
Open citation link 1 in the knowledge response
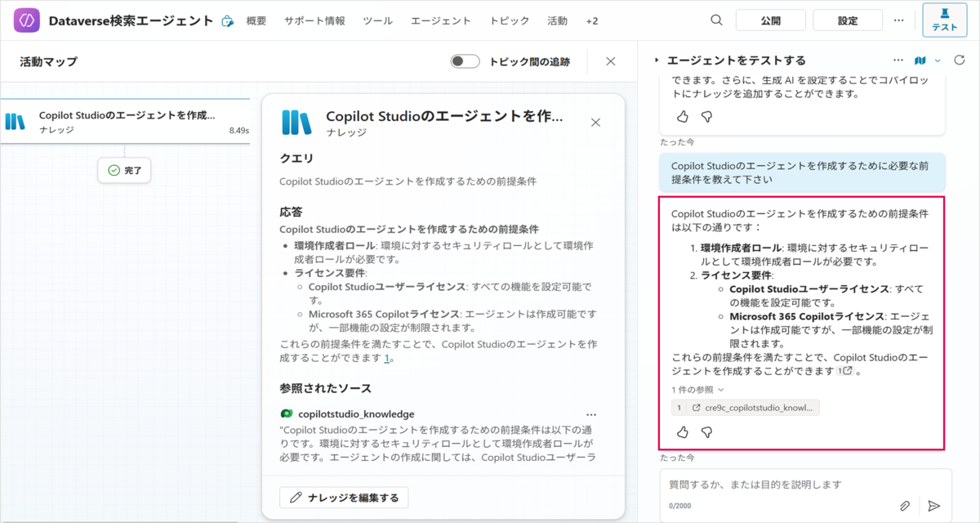(x=387, y=357)
